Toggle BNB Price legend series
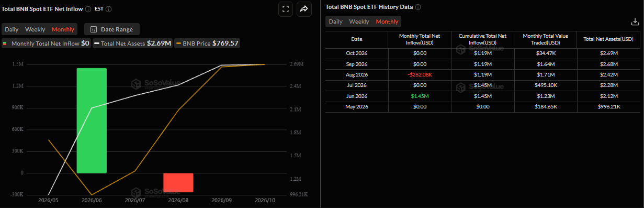Image resolution: width=644 pixels, height=208 pixels. pos(207,43)
